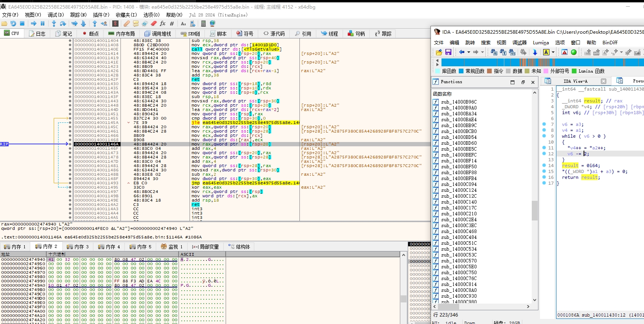644x324 pixels.
Task: Run the program with the run arrow
Action: [x=33, y=24]
